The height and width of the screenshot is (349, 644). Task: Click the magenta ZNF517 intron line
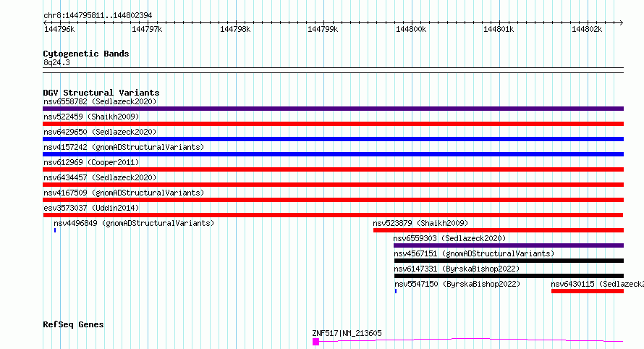(471, 340)
